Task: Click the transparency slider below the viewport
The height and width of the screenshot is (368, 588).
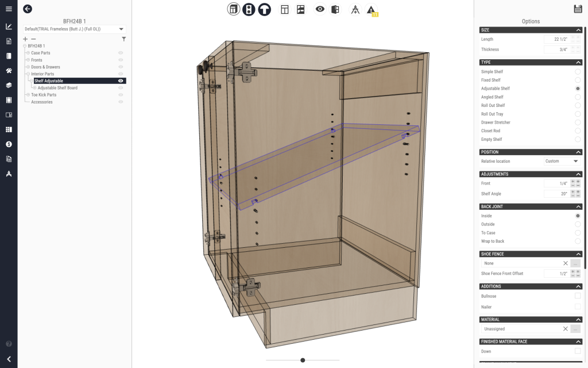Action: tap(303, 360)
